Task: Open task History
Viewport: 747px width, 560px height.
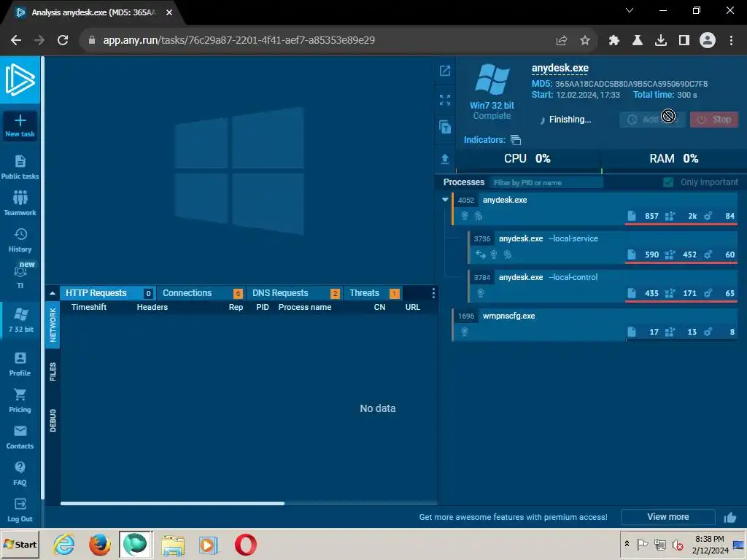Action: 20,240
